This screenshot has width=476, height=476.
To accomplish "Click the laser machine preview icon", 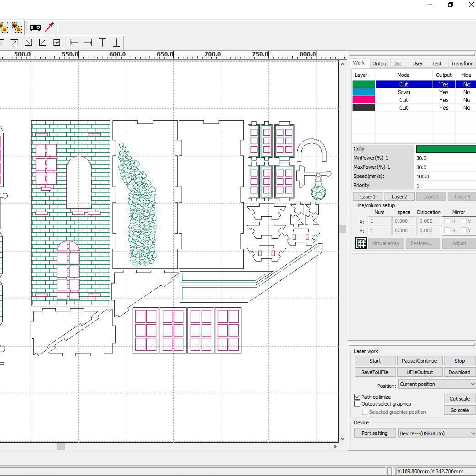I will pos(35,27).
